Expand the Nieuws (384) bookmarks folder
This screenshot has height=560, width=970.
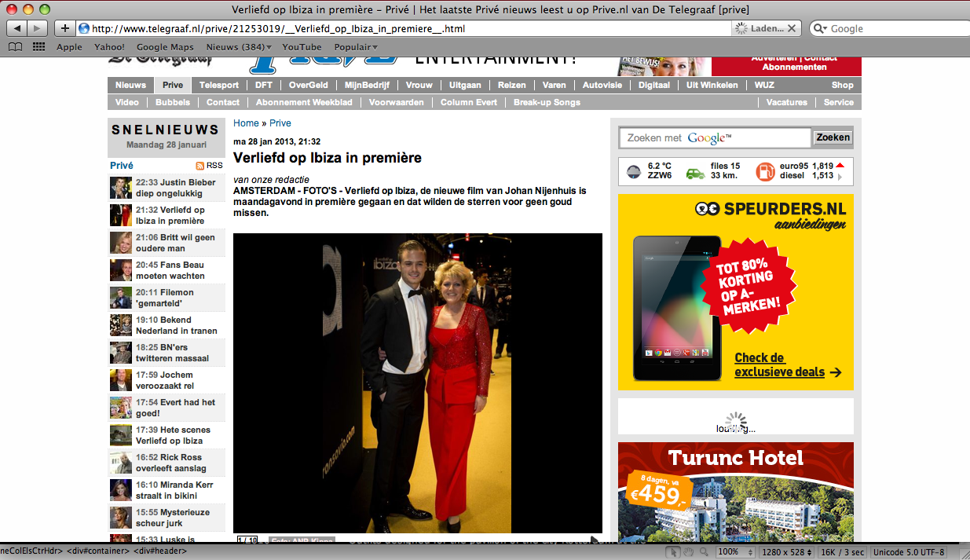pyautogui.click(x=240, y=47)
